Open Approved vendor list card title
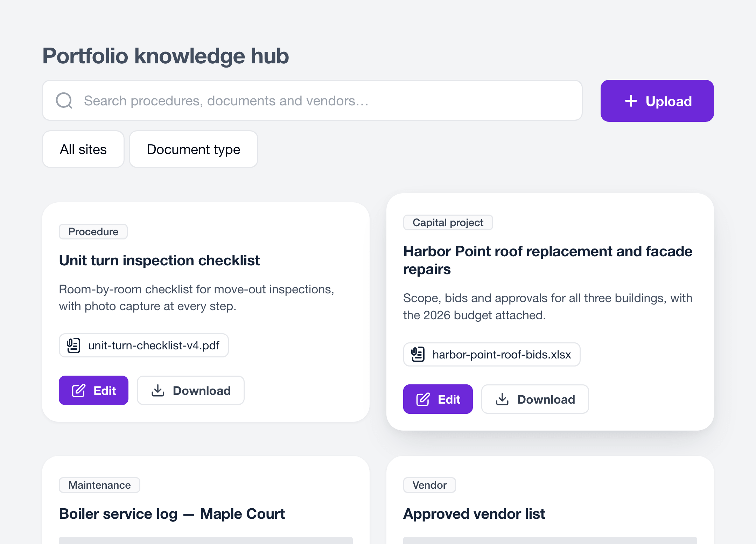Image resolution: width=756 pixels, height=544 pixels. point(474,514)
